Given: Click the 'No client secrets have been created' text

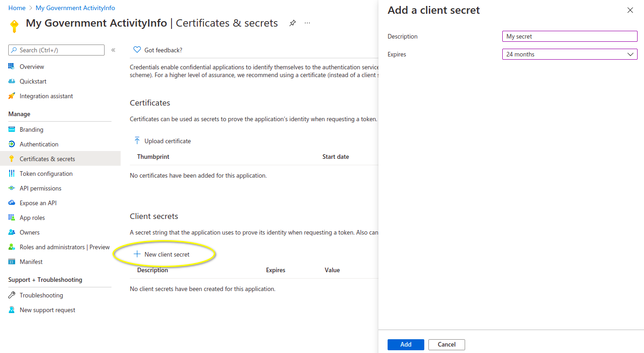Looking at the screenshot, I should click(202, 289).
